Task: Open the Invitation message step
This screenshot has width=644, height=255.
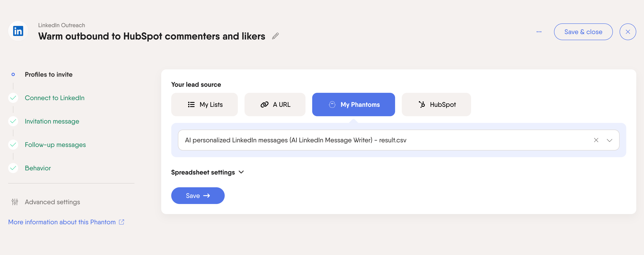Action: (52, 121)
